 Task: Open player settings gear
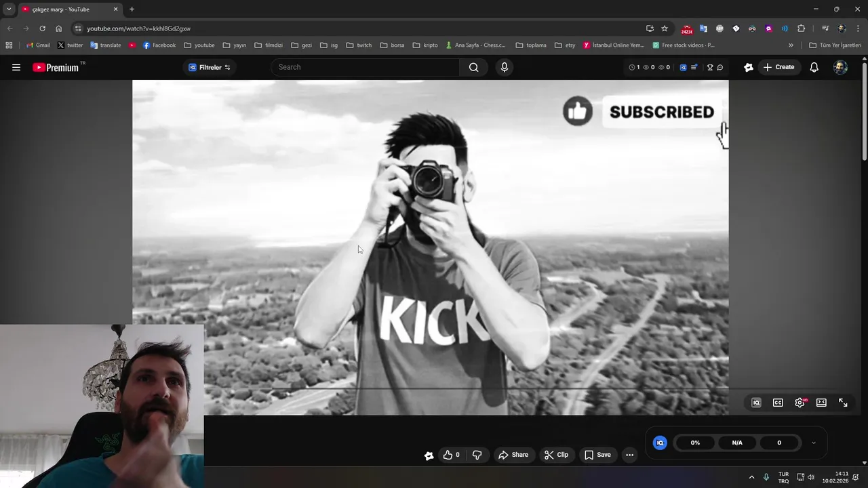800,403
